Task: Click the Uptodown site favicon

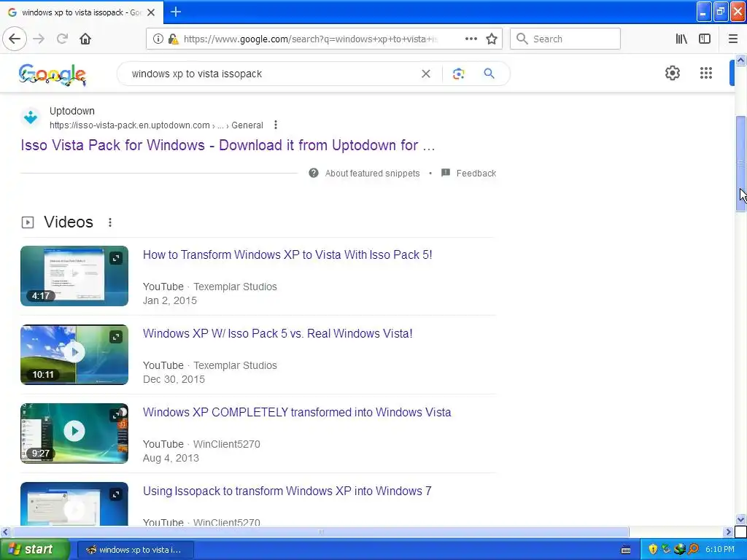Action: (x=31, y=117)
